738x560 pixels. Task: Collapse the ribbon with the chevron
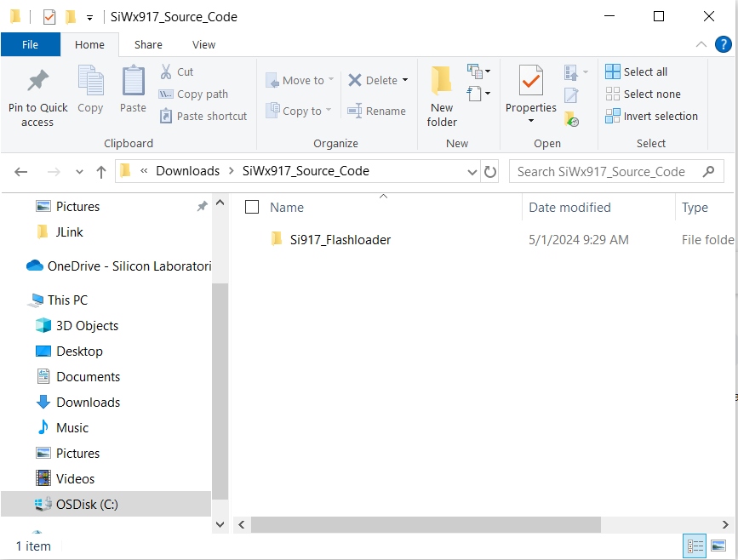tap(701, 45)
